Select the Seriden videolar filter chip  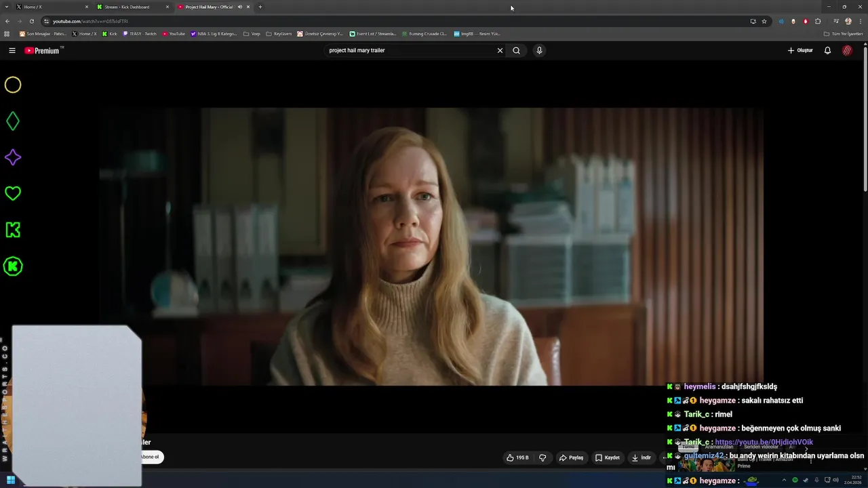click(x=761, y=447)
